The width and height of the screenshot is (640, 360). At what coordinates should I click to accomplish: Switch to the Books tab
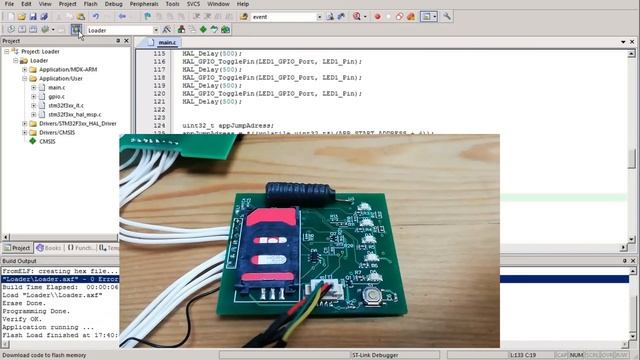49,248
